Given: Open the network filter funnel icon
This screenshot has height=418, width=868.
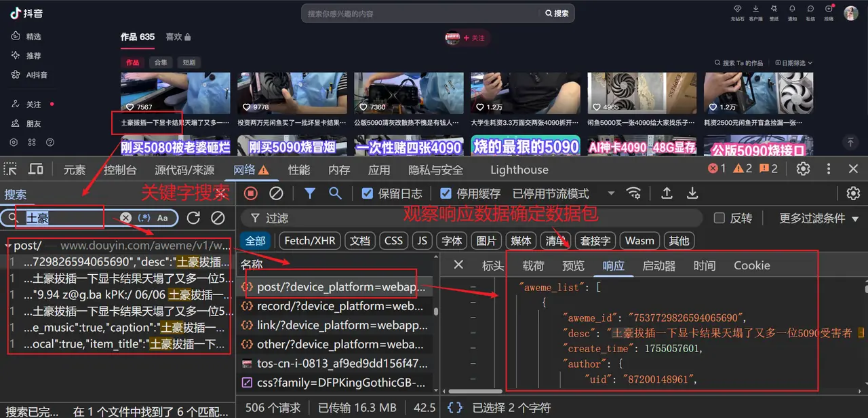Looking at the screenshot, I should click(309, 193).
